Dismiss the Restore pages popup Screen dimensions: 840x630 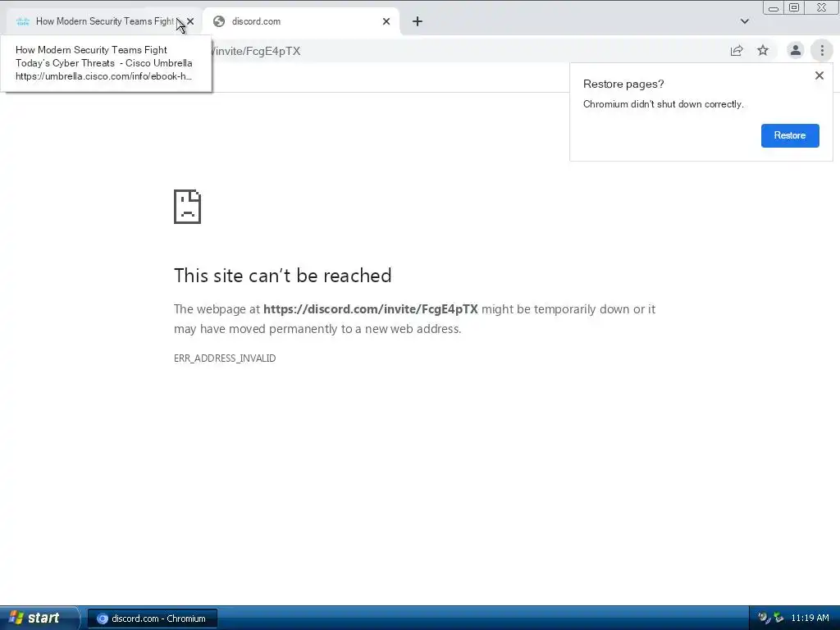point(819,75)
